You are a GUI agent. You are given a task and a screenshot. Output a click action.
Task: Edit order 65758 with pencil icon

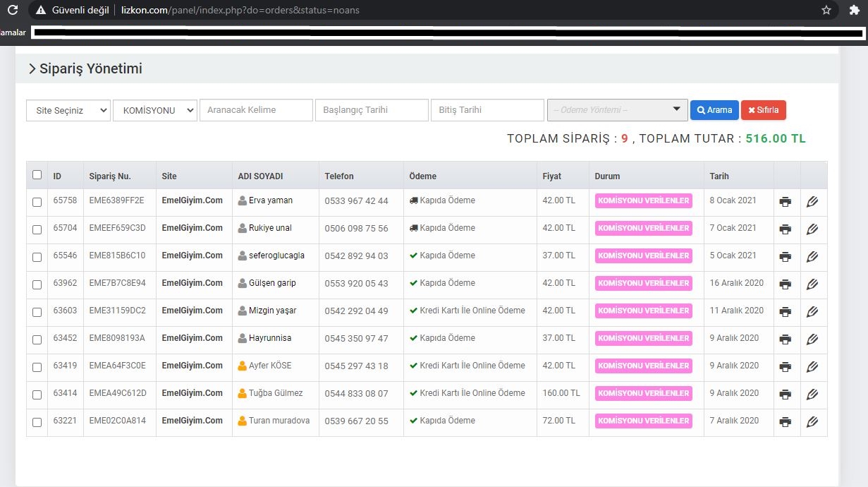click(x=812, y=202)
